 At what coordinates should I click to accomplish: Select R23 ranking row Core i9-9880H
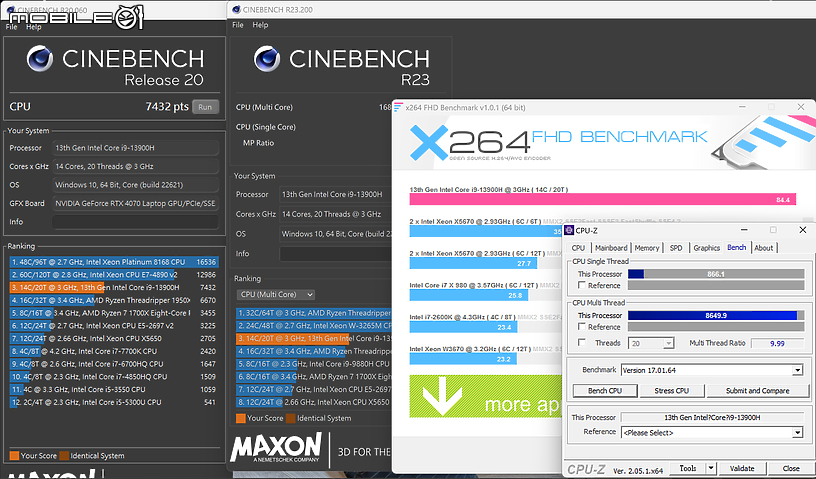(314, 364)
